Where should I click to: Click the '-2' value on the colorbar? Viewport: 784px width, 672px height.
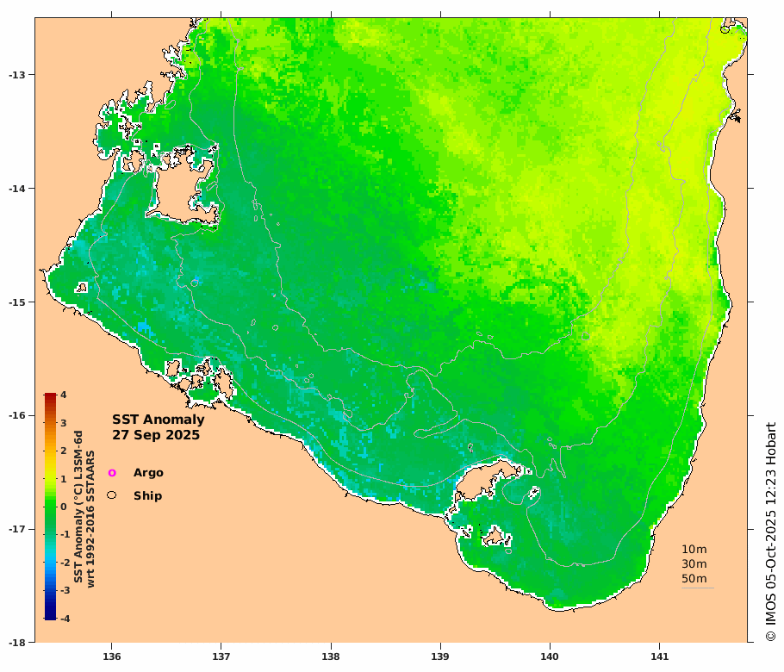[x=65, y=563]
